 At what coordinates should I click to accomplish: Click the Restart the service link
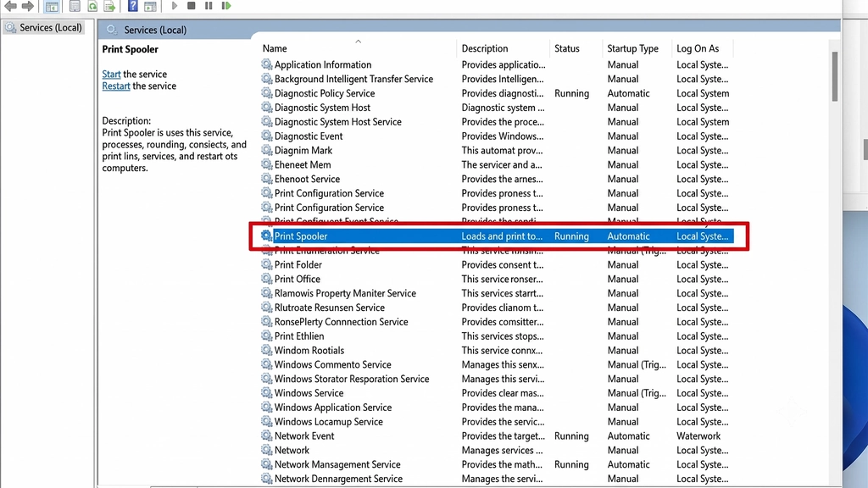[x=115, y=86]
